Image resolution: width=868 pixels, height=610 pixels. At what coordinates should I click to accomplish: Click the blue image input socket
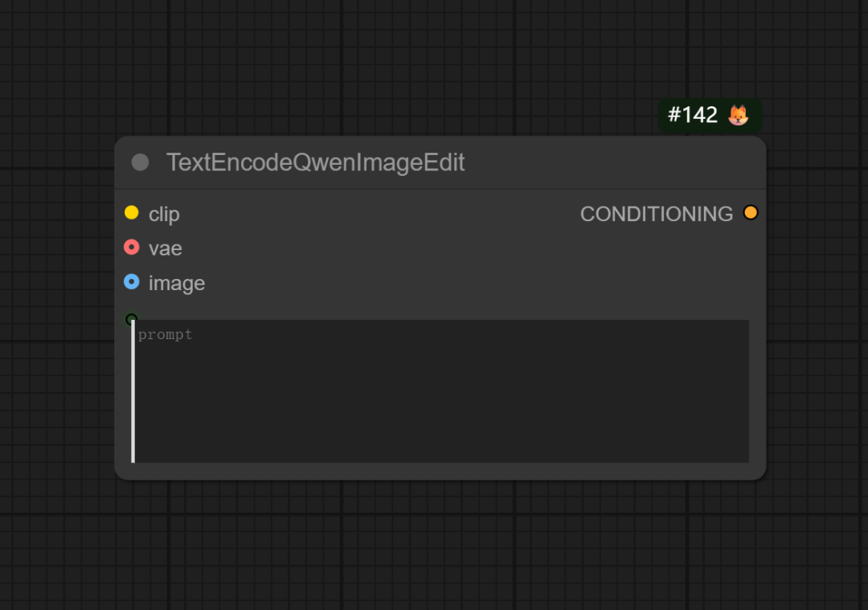coord(132,282)
